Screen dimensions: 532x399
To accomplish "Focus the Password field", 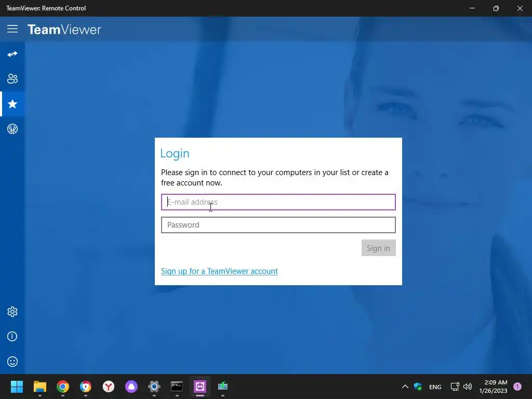I will [x=278, y=225].
